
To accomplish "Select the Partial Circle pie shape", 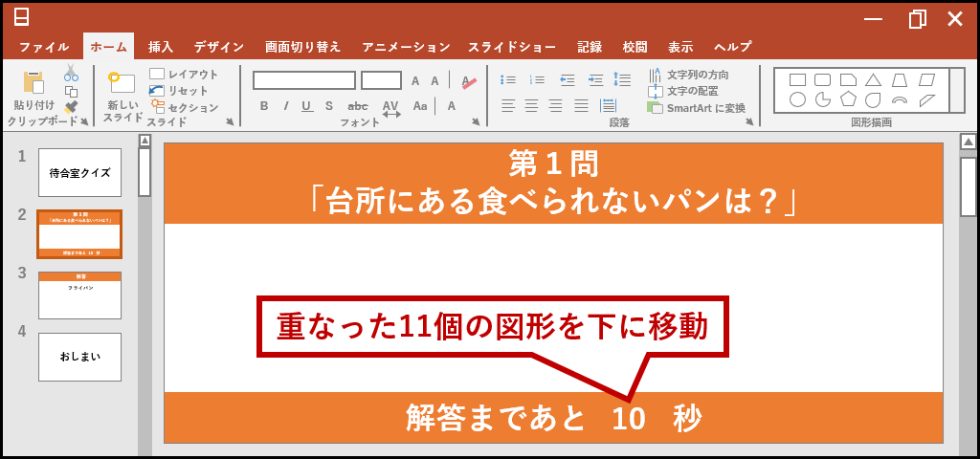I will (822, 99).
